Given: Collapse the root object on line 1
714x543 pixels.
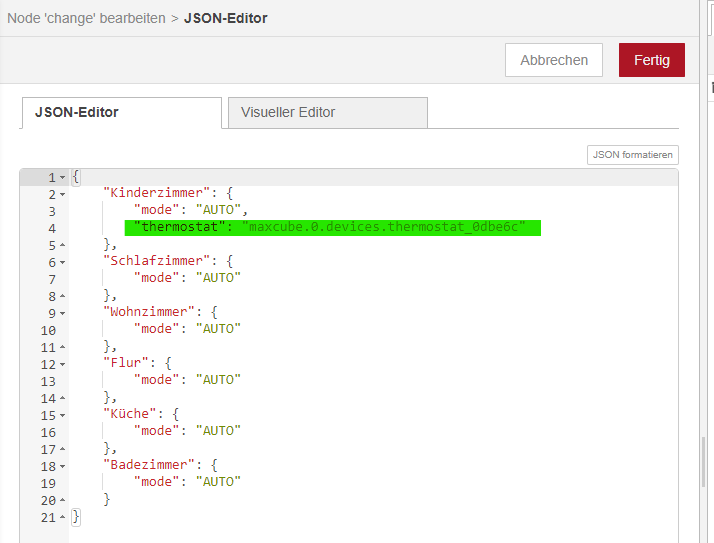Looking at the screenshot, I should tap(62, 177).
